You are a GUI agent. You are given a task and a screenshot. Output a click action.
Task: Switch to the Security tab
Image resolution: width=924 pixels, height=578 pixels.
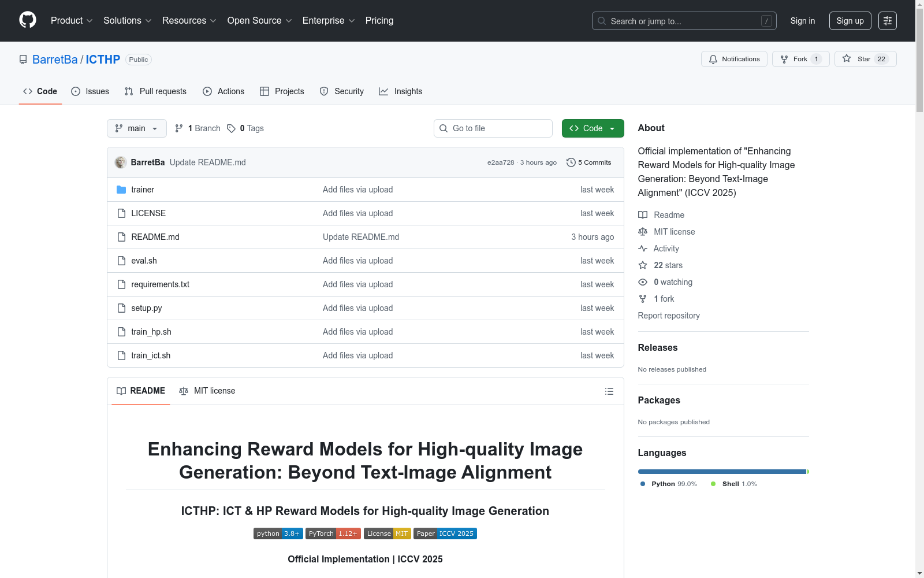342,91
